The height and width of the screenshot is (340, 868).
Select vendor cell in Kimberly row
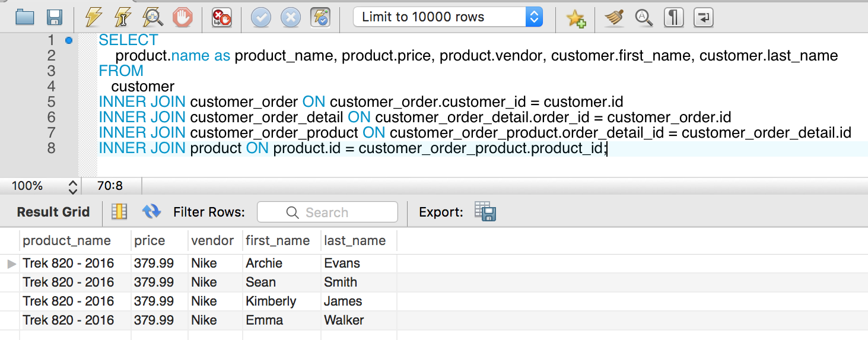pos(215,301)
